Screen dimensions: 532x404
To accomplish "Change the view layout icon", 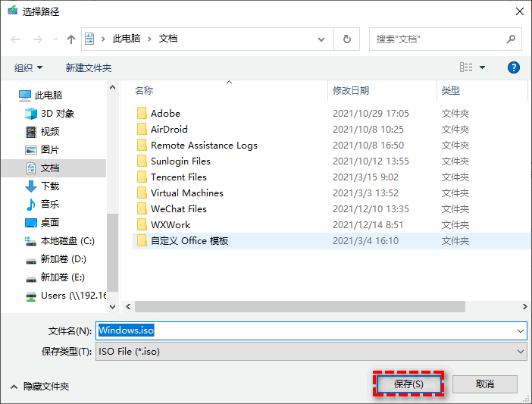I will (x=466, y=67).
